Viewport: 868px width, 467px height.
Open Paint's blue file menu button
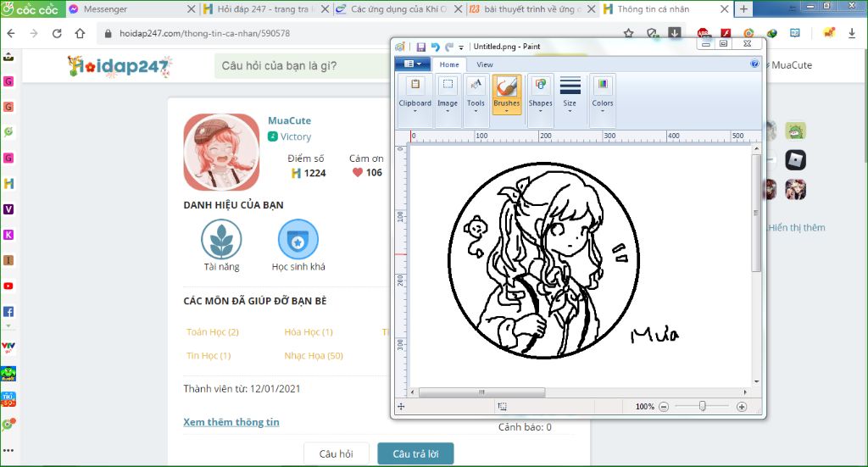(x=413, y=64)
